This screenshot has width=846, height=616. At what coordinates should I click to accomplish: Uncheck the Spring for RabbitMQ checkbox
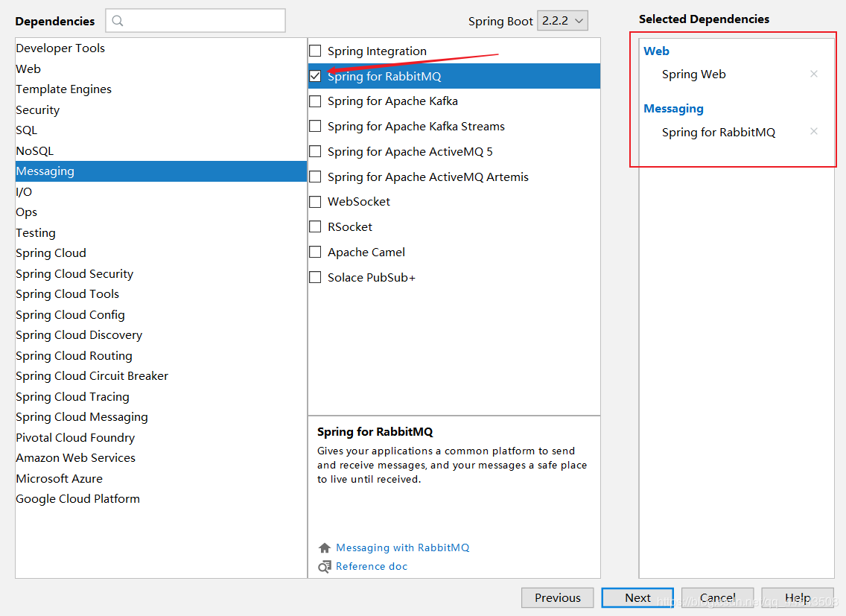[315, 76]
